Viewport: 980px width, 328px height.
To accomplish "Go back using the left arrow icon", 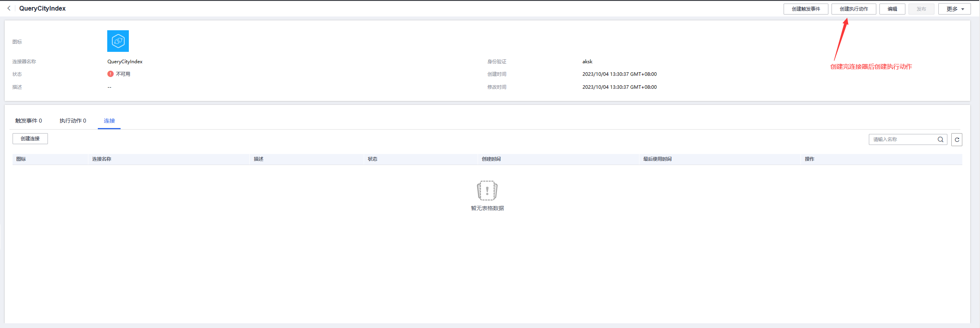I will [9, 8].
